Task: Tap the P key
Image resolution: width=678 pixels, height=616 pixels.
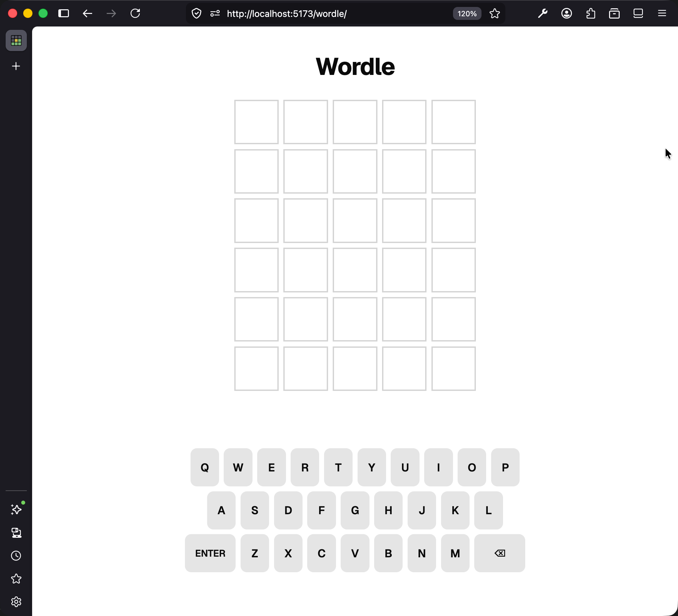Action: [505, 467]
